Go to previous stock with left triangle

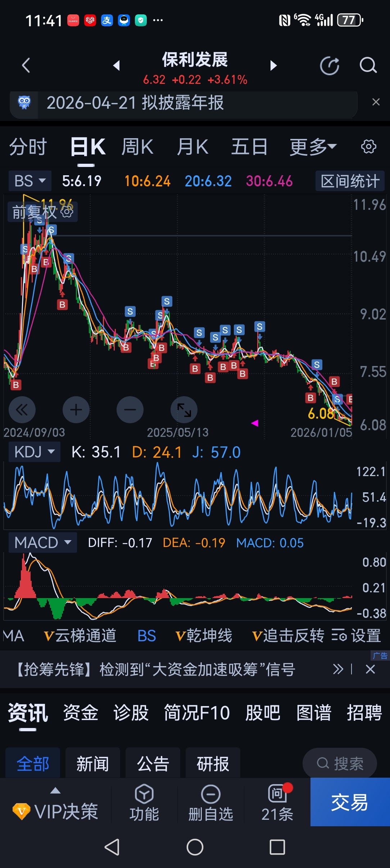tap(116, 65)
